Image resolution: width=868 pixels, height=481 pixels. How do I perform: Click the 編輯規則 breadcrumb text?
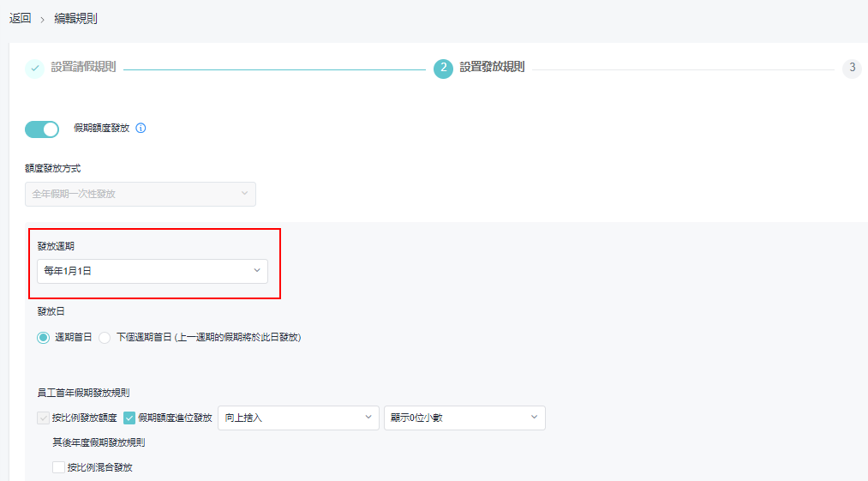[76, 18]
